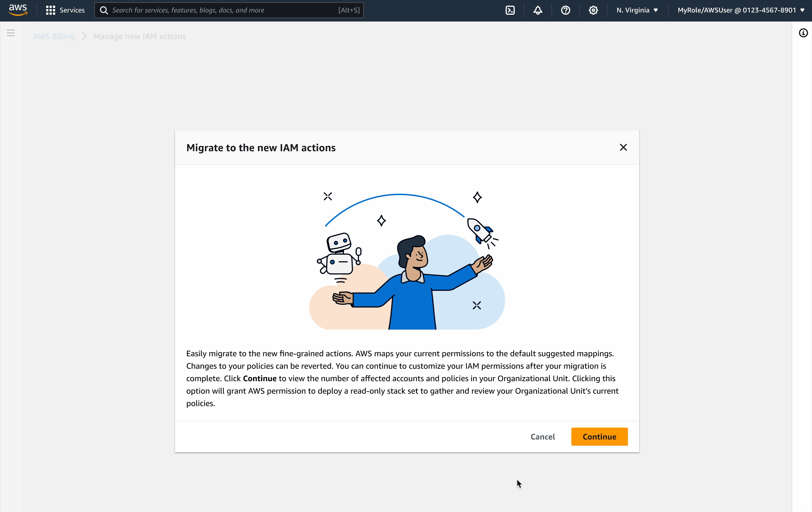Image resolution: width=812 pixels, height=512 pixels.
Task: Launch CloudShell from the top bar
Action: click(x=510, y=10)
